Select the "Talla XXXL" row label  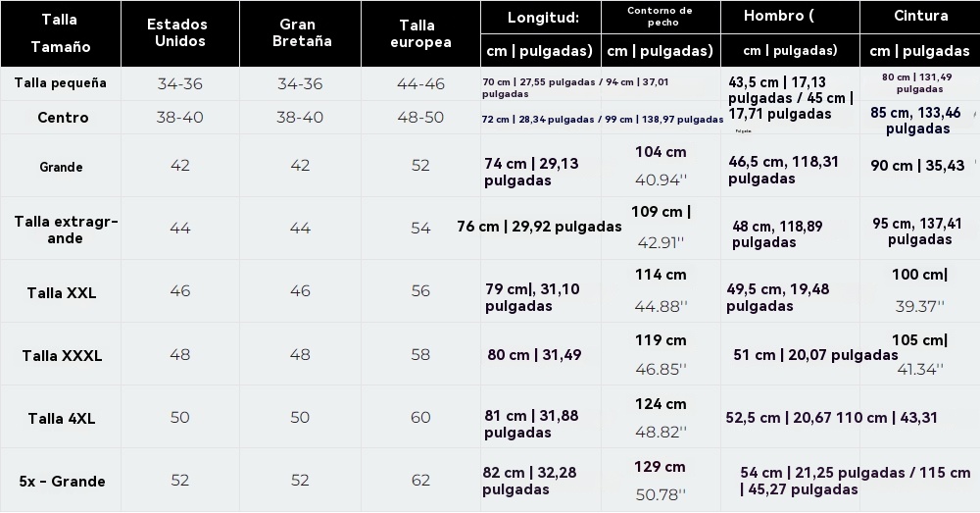click(x=62, y=355)
